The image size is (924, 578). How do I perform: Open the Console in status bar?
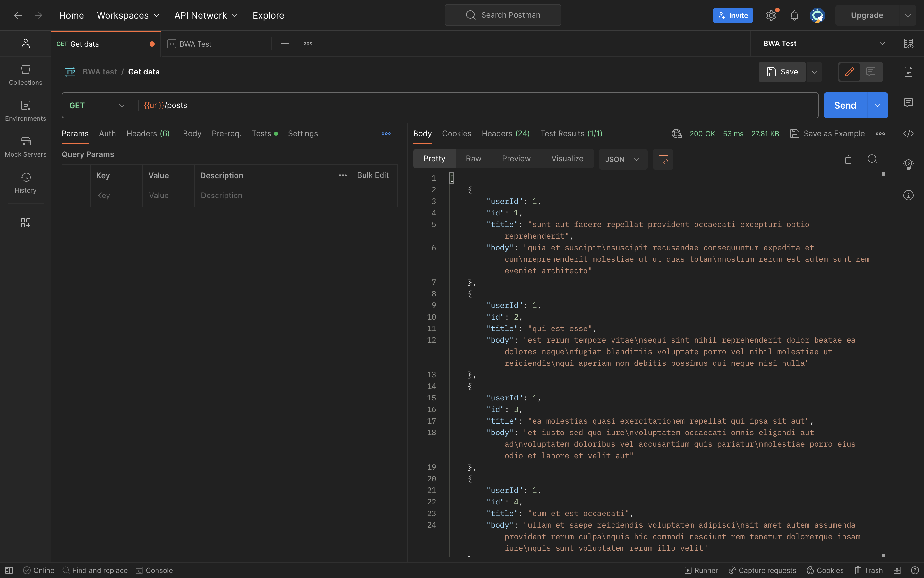(155, 570)
